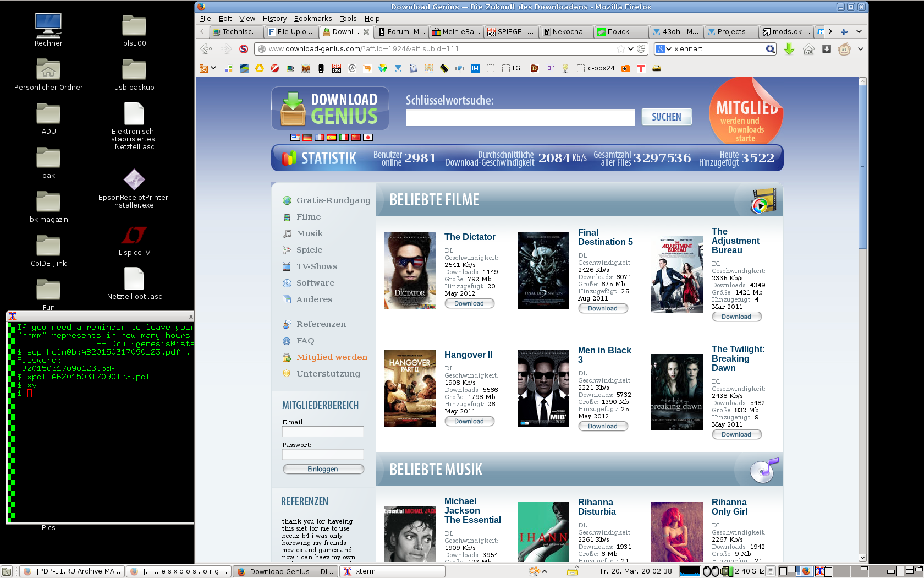Open the usb-backup folder on the desktop
The image size is (924, 578).
tap(134, 74)
